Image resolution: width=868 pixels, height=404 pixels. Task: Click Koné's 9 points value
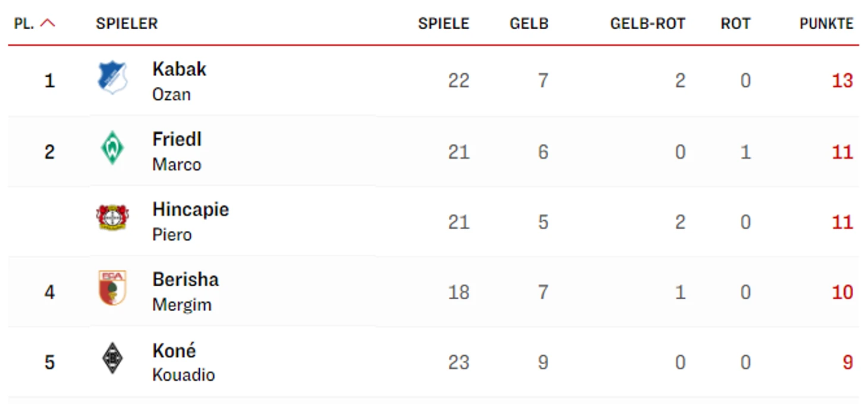tap(848, 362)
